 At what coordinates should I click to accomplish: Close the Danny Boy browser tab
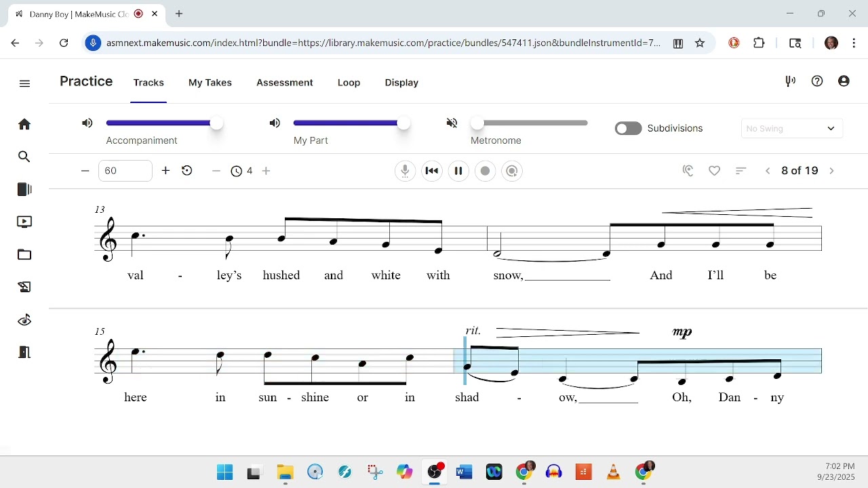(155, 14)
